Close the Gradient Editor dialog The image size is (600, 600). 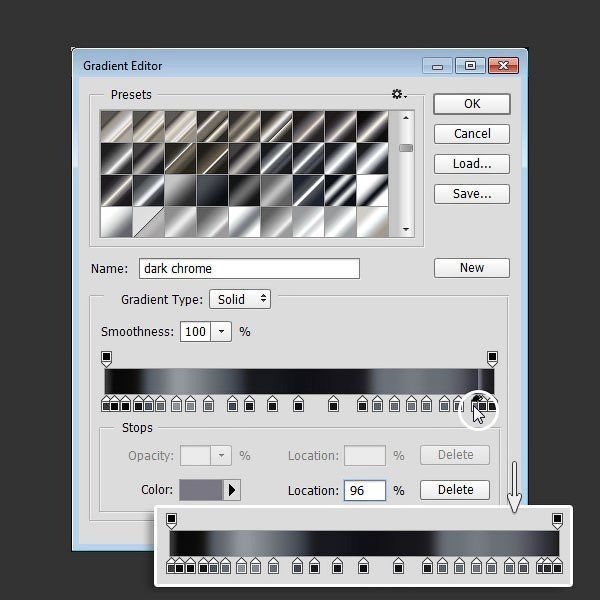pos(503,65)
